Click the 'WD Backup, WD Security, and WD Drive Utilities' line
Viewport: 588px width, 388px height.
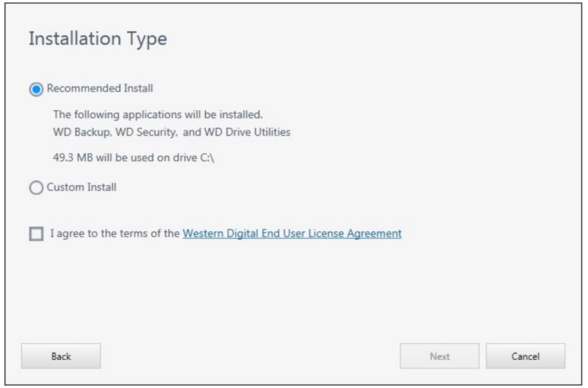[171, 132]
